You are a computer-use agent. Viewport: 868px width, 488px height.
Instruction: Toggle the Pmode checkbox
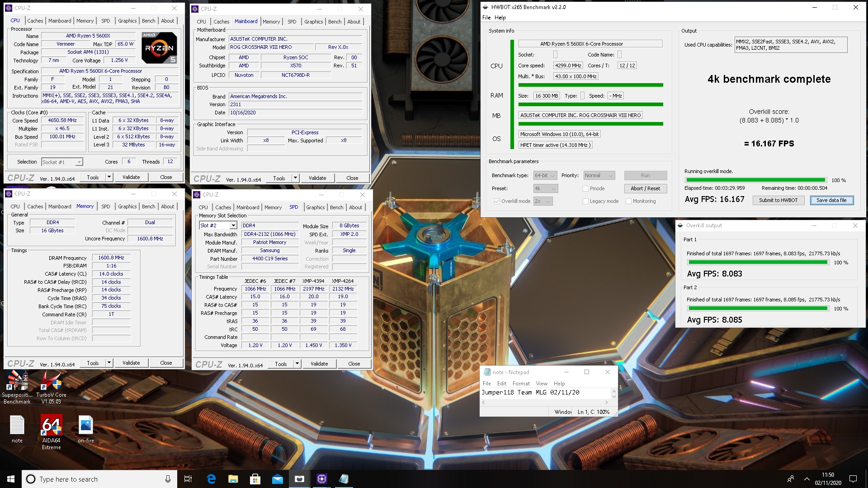click(585, 188)
